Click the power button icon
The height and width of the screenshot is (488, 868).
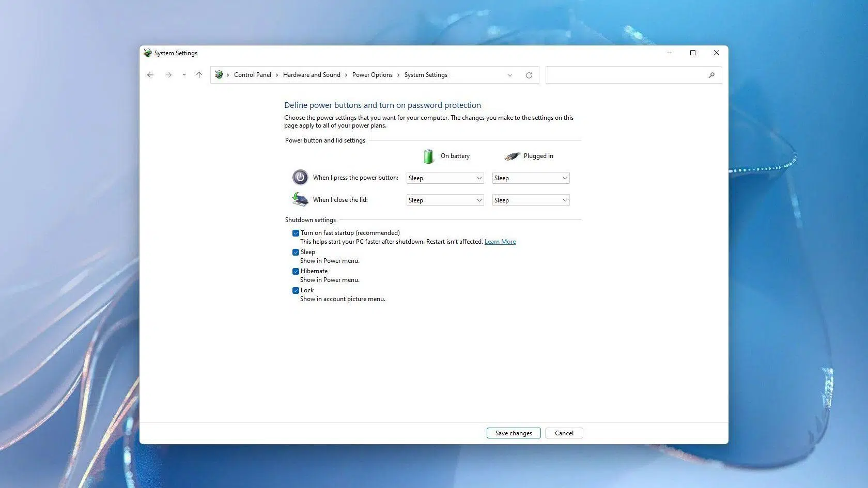300,178
